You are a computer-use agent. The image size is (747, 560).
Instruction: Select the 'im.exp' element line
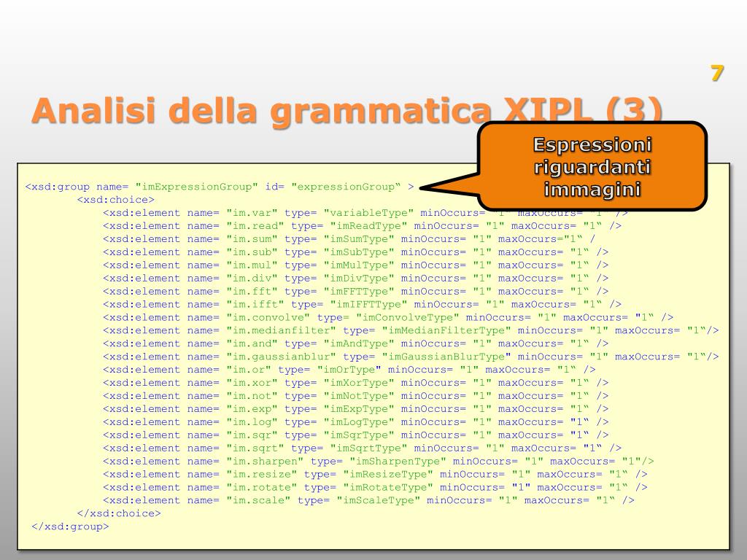coord(355,409)
